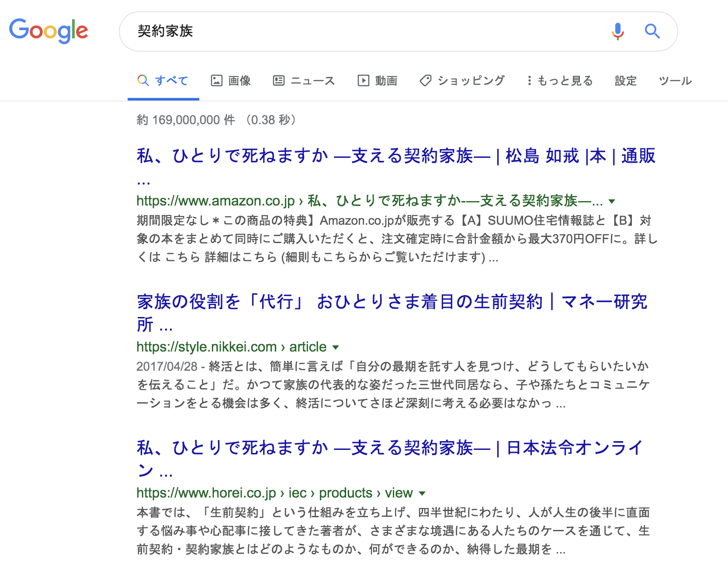This screenshot has height=571, width=728.
Task: Activate voice search microphone icon
Action: 617,31
